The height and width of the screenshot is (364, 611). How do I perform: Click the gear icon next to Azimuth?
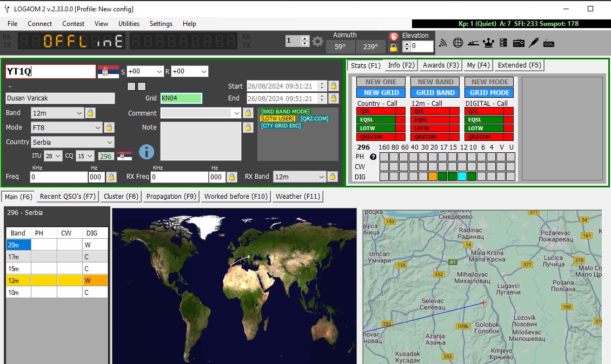point(317,41)
